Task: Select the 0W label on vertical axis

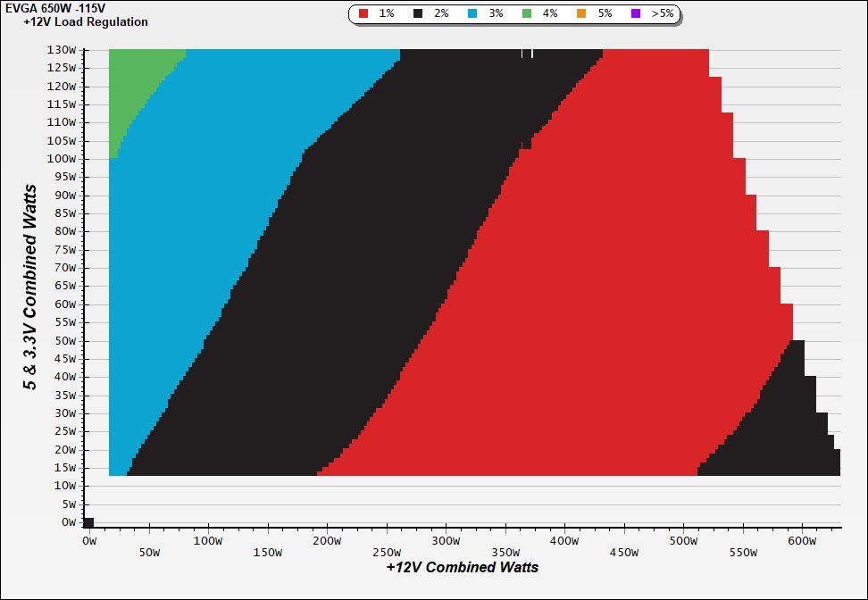Action: click(69, 522)
